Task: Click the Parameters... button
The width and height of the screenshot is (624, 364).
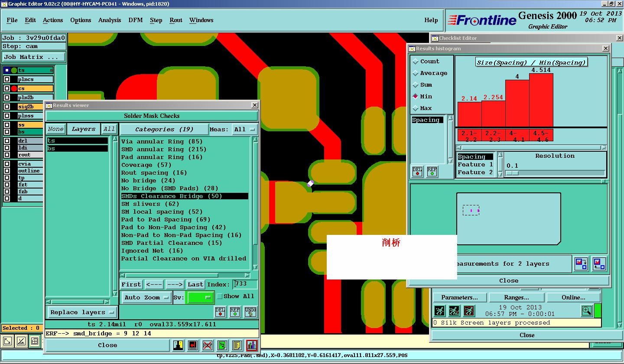Action: pos(459,298)
